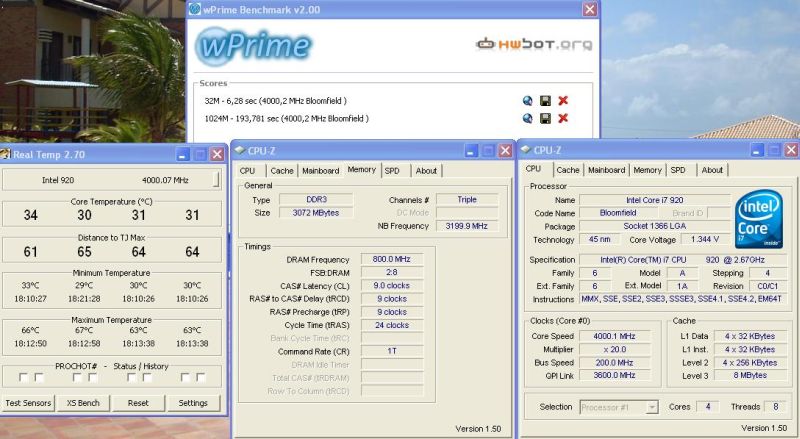Click the Test Sensors button
This screenshot has width=800, height=439.
pos(28,403)
